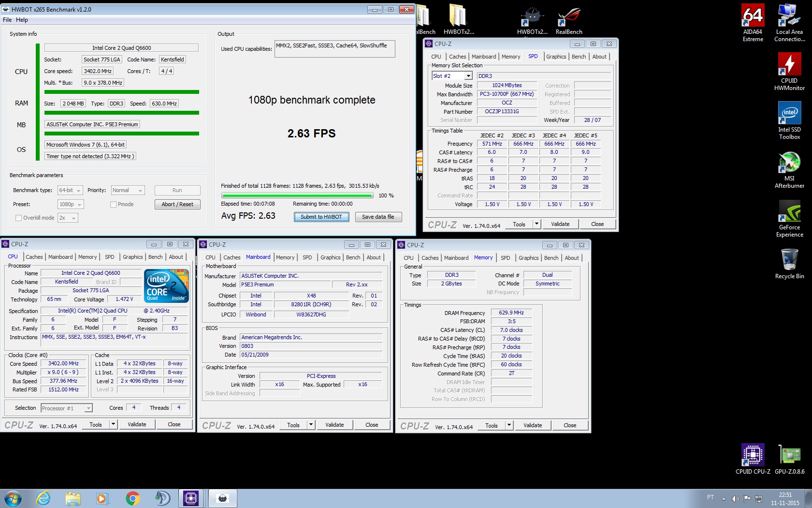Expand Tools arrow in SPD window

(x=536, y=224)
